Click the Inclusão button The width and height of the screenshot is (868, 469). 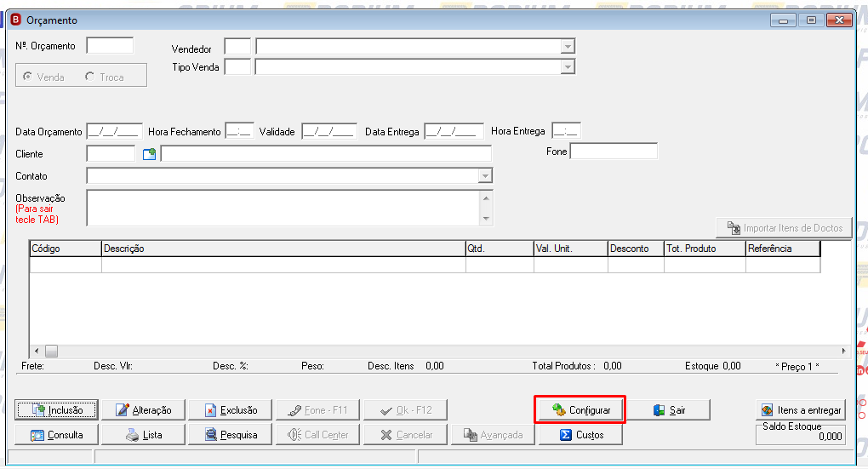[56, 409]
